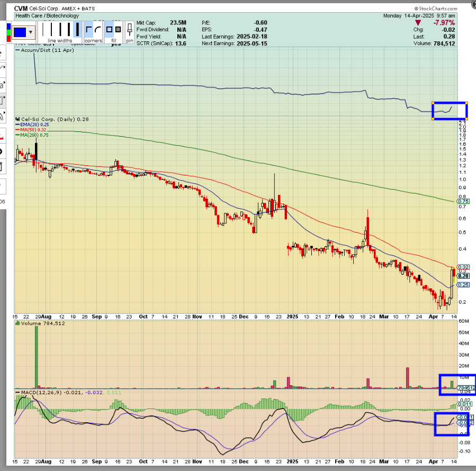Pick blue from the quick color strip
The image size is (476, 471).
8,26
